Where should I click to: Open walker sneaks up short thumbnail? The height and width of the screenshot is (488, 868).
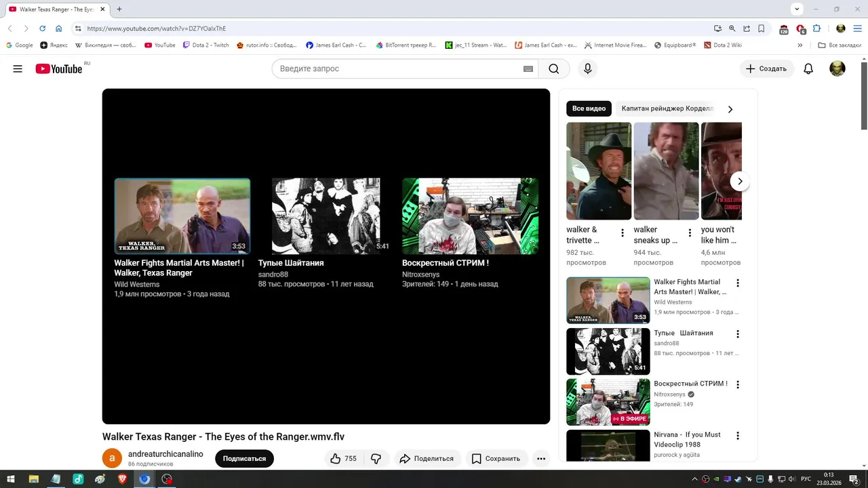[x=666, y=171]
